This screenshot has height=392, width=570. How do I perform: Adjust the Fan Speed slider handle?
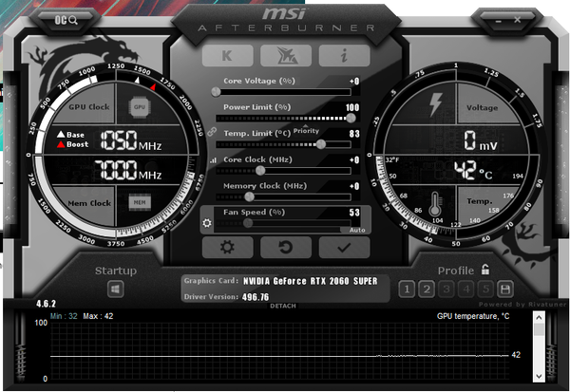click(248, 223)
